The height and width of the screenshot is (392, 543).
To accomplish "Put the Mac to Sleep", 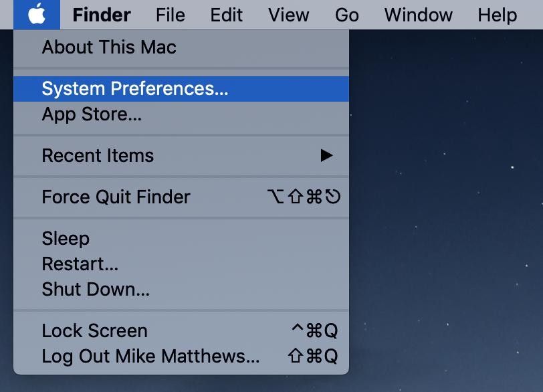I will click(x=66, y=238).
